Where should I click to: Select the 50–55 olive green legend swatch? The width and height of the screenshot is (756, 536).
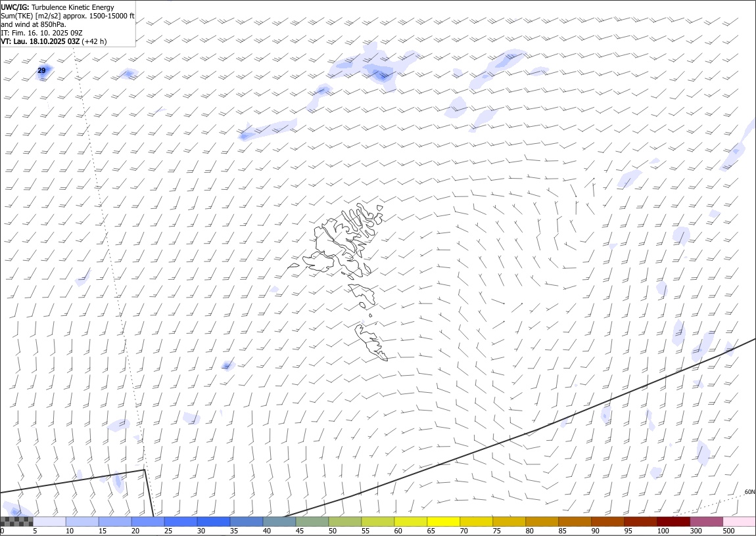point(344,522)
